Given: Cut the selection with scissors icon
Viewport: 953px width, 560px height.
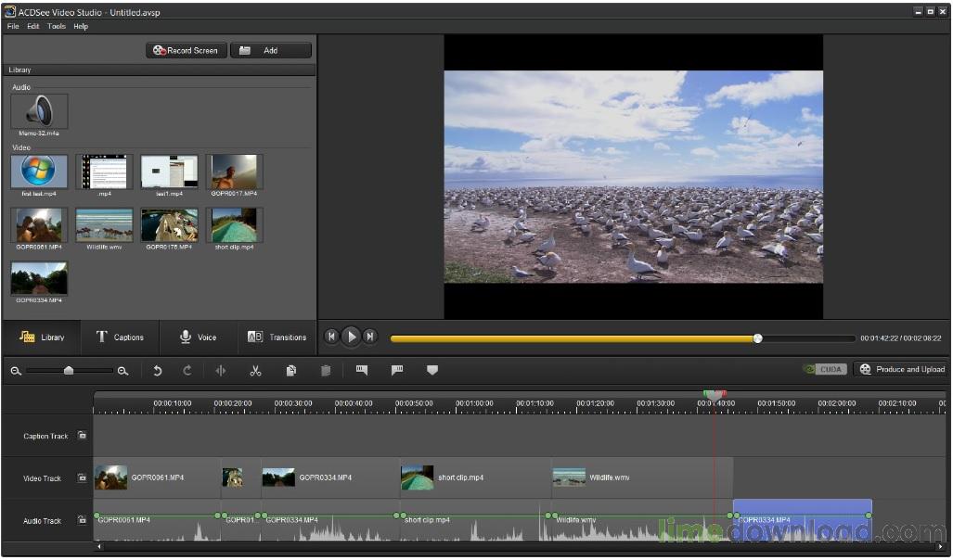Looking at the screenshot, I should [x=255, y=371].
